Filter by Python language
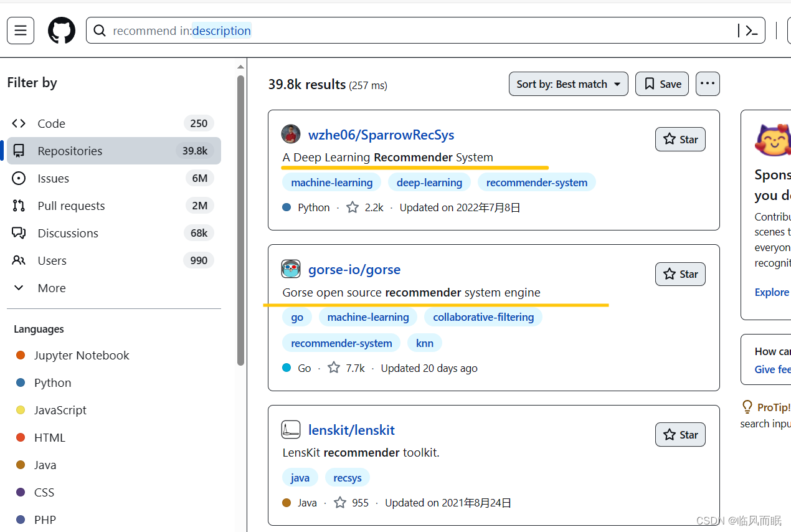The width and height of the screenshot is (791, 532). point(52,382)
